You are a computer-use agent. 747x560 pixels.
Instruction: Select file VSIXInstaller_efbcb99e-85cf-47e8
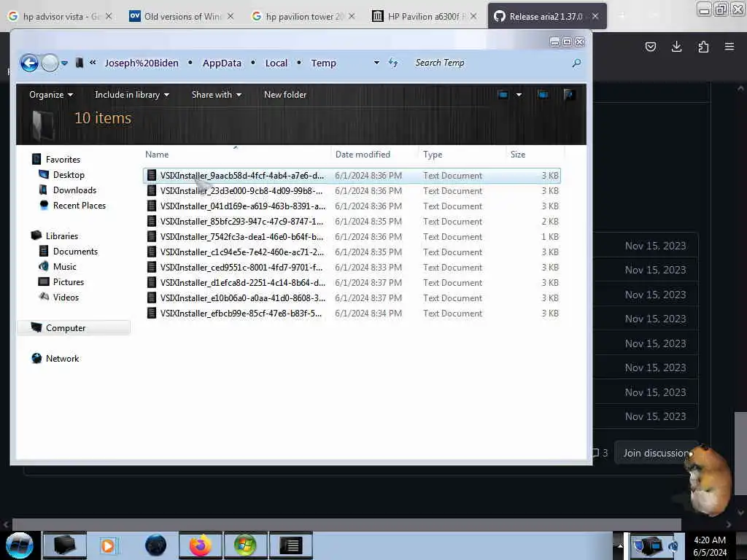point(352,313)
